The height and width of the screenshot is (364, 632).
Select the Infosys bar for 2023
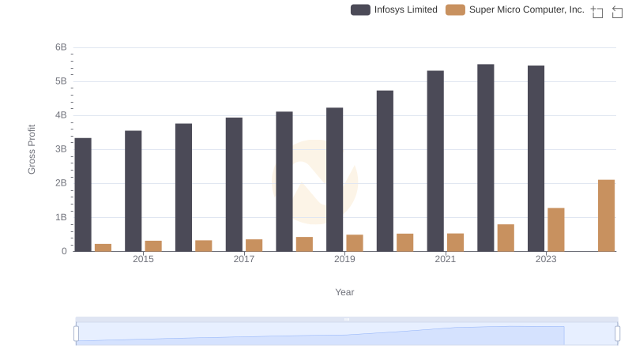(536, 159)
